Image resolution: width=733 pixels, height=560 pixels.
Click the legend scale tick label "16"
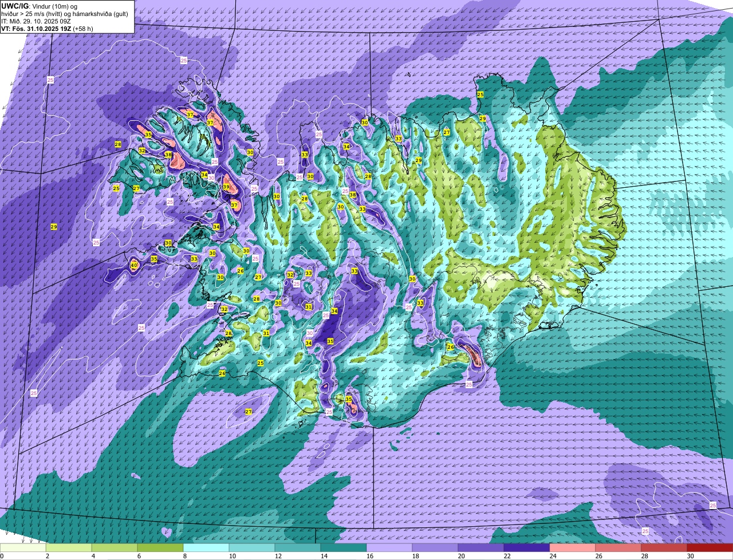point(370,556)
